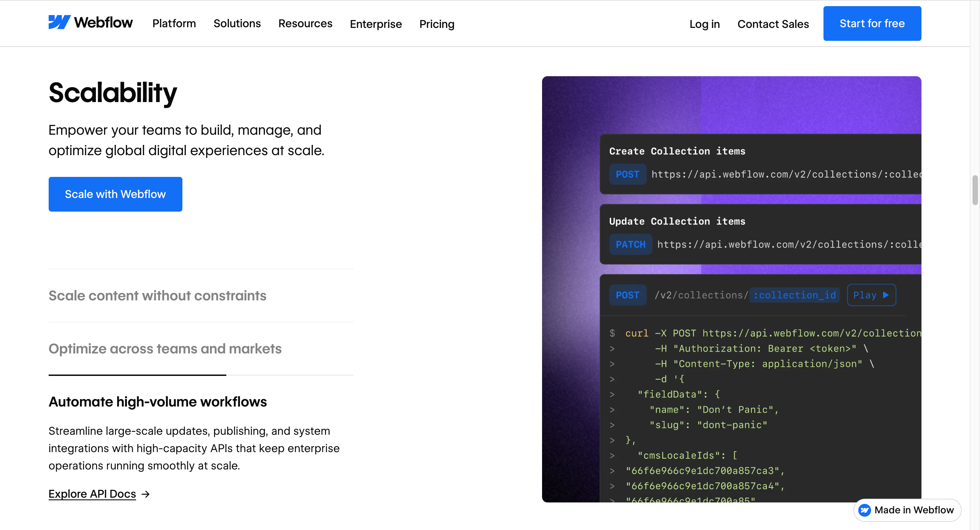Click the curl -X POST command line

coord(773,333)
